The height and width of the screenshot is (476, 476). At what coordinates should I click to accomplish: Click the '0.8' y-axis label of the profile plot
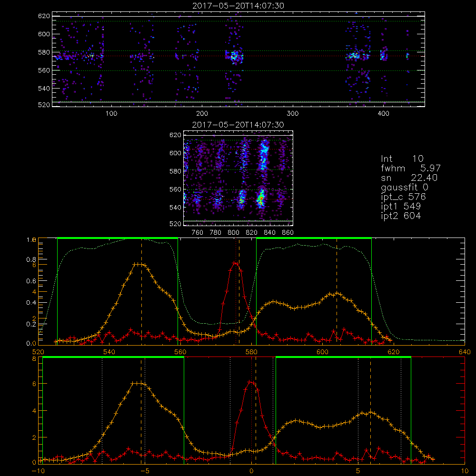click(x=31, y=259)
